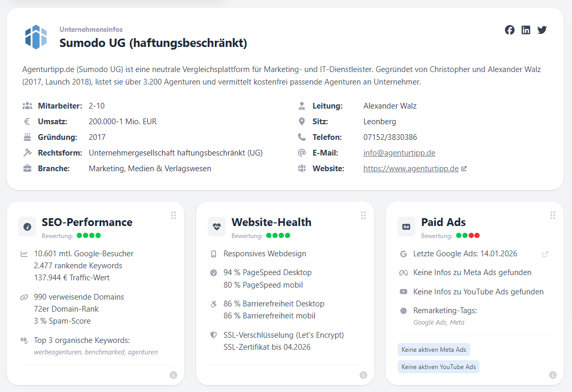Show info for the SEO-Performance card
Image resolution: width=572 pixels, height=392 pixels.
coord(173,375)
